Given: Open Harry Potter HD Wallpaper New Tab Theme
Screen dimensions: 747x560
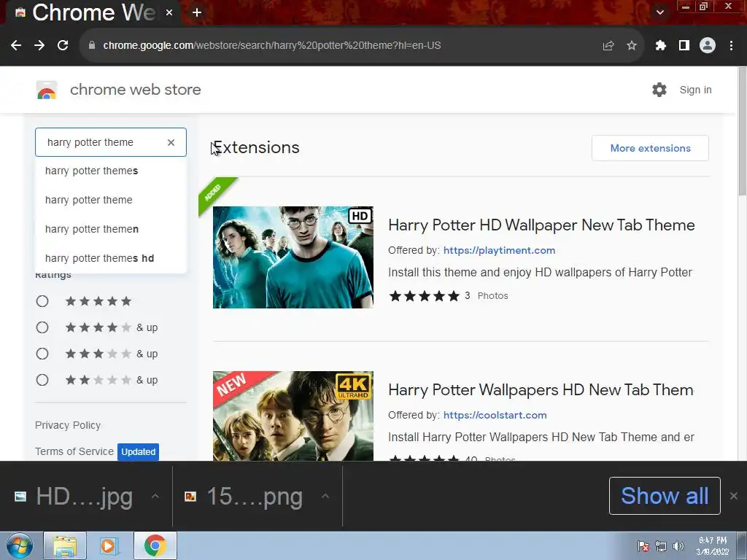Looking at the screenshot, I should [x=541, y=225].
